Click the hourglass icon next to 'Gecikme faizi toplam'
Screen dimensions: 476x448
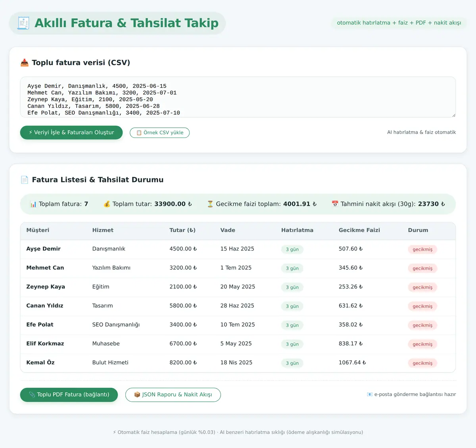(x=210, y=204)
